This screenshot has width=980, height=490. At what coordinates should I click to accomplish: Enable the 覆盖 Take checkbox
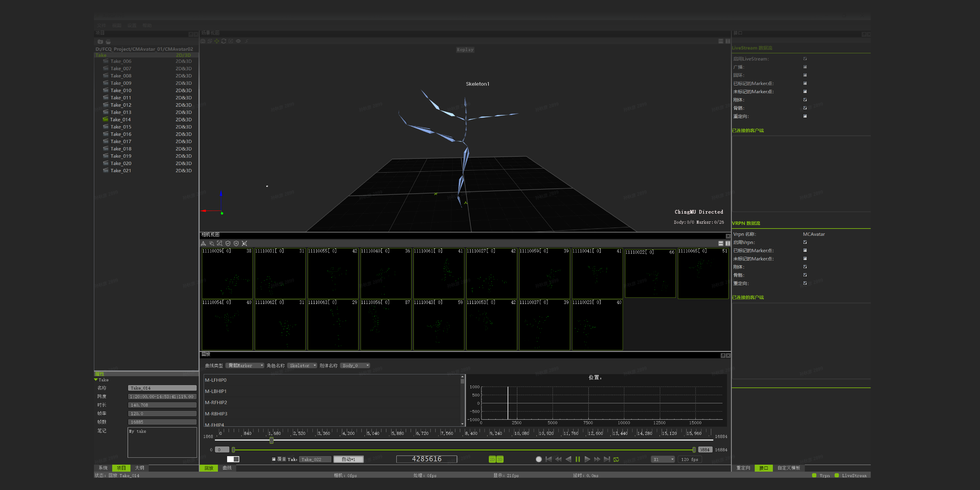point(274,459)
